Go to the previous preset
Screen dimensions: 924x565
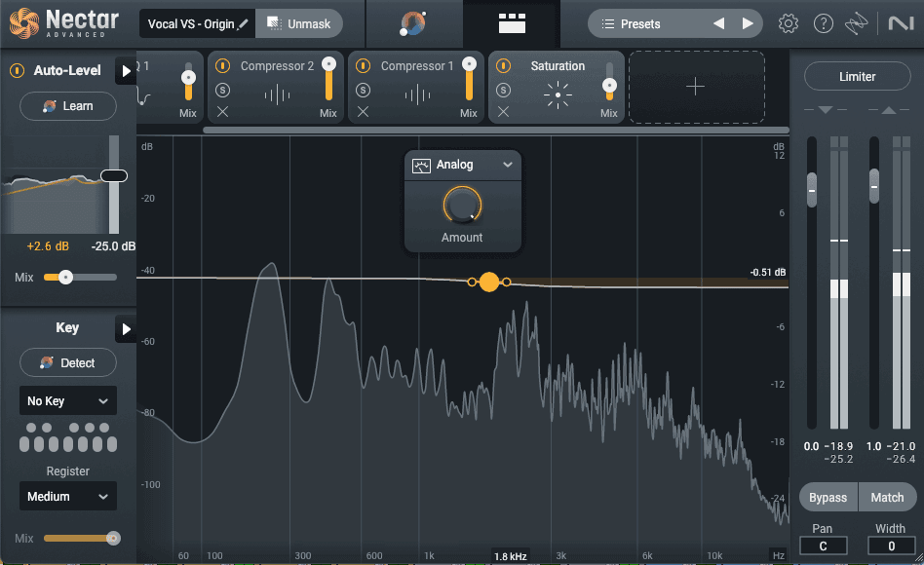718,23
